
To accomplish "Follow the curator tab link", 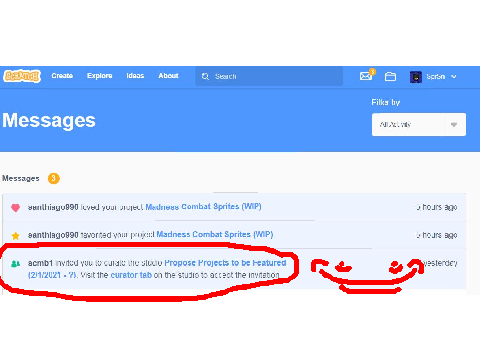I will tap(131, 275).
